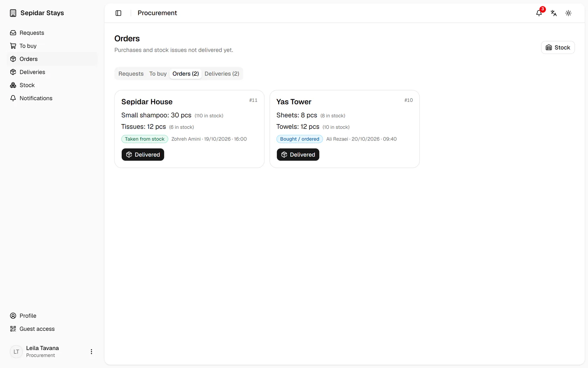This screenshot has height=368, width=588.
Task: Click Leila Tavana user name
Action: [x=42, y=348]
